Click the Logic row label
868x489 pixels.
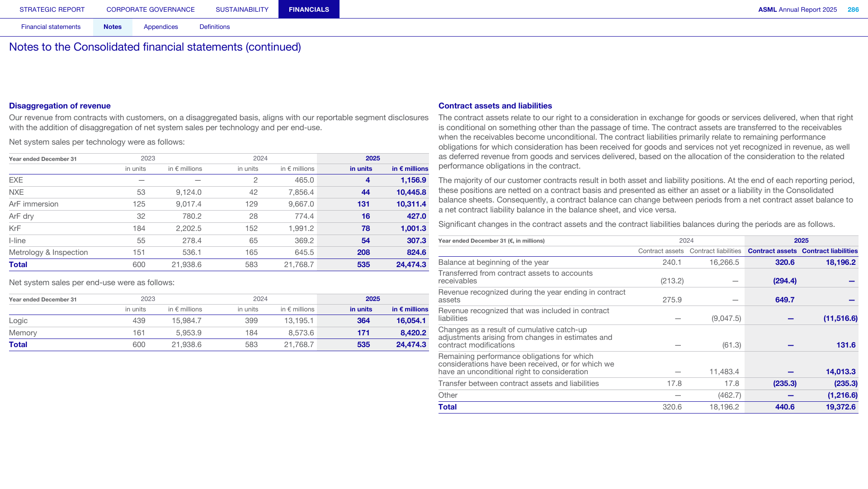(x=18, y=321)
